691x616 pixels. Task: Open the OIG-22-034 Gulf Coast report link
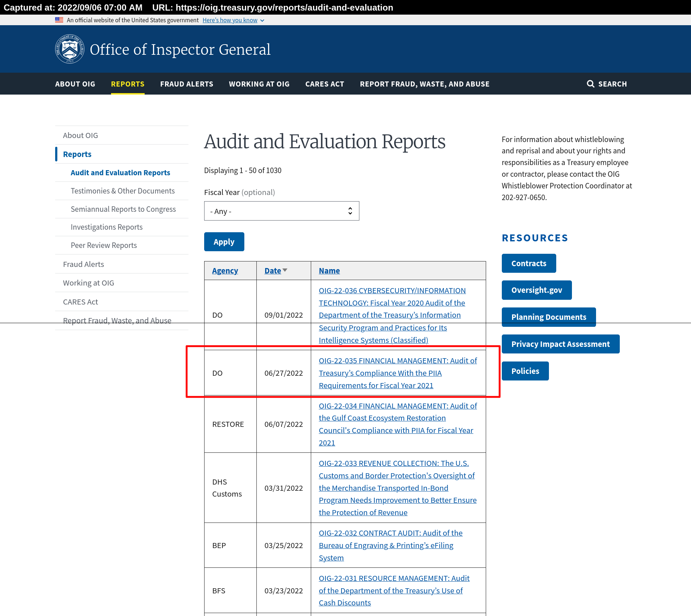pyautogui.click(x=398, y=424)
